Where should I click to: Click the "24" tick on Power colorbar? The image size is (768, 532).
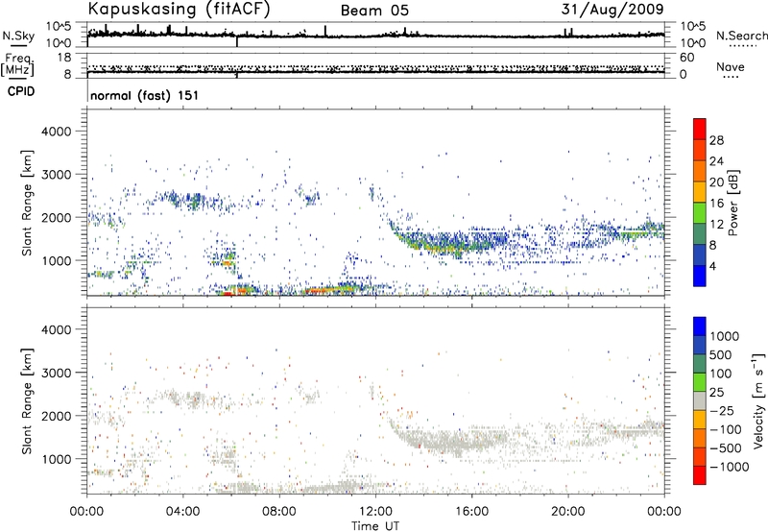click(716, 161)
